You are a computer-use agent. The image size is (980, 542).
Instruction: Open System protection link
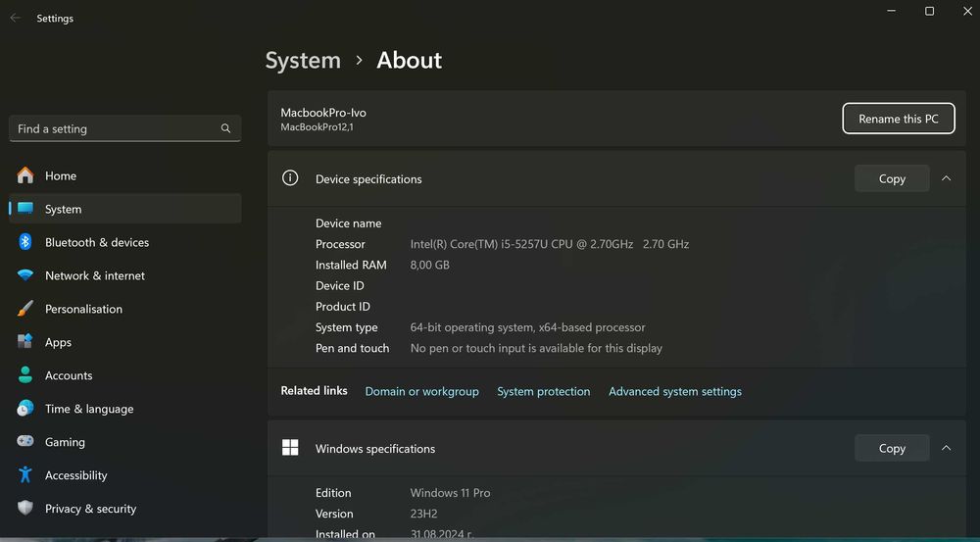[543, 391]
